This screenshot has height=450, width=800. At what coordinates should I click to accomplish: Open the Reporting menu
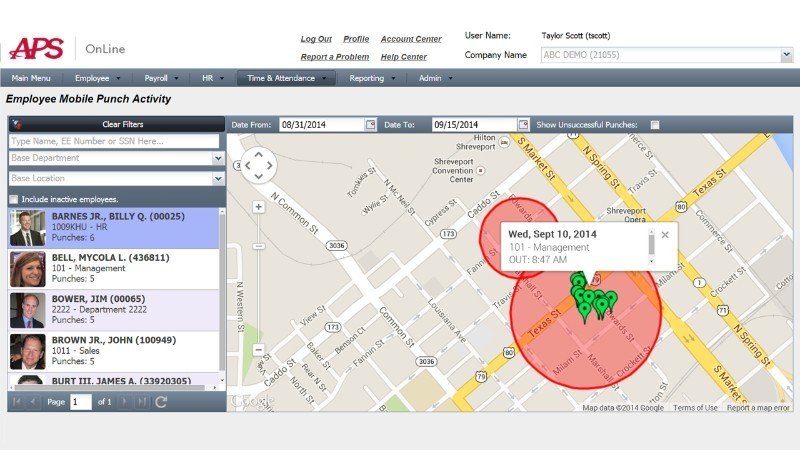(x=372, y=78)
